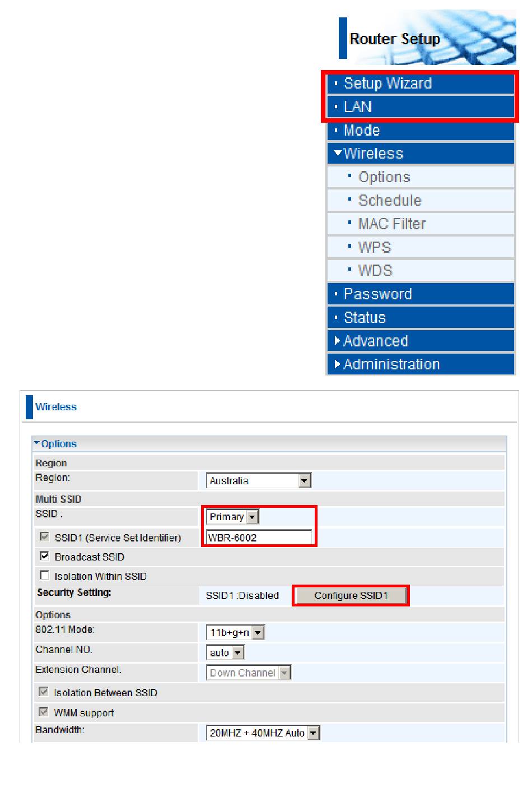
Task: Go to the Password page
Action: (377, 294)
